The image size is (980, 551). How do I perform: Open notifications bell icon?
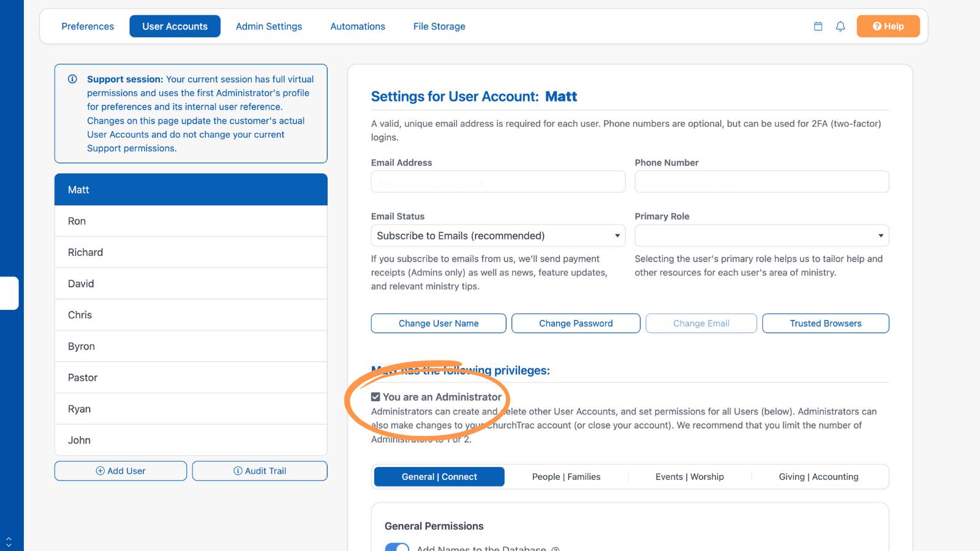tap(840, 26)
